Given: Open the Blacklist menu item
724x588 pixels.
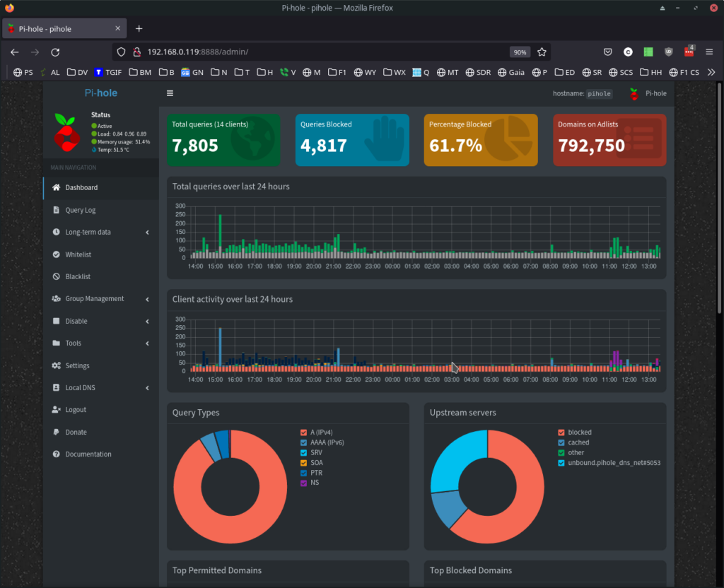Looking at the screenshot, I should (101, 276).
